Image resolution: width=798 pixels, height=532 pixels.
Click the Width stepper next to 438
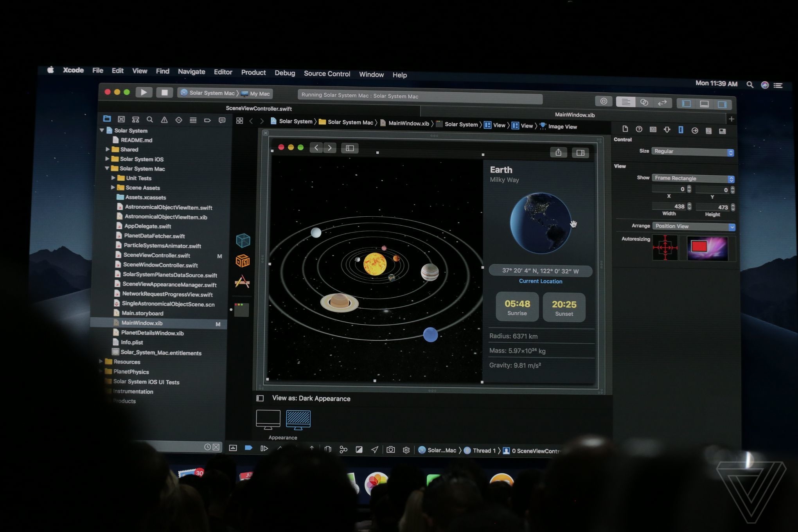point(689,206)
